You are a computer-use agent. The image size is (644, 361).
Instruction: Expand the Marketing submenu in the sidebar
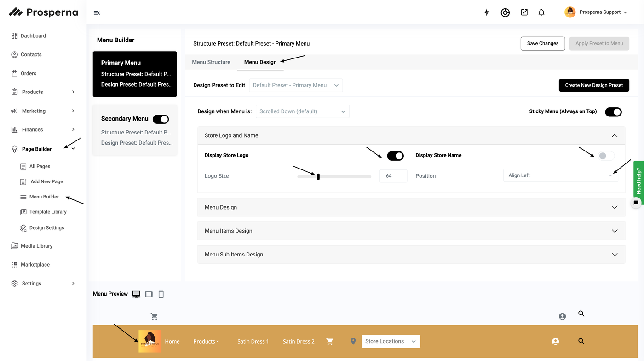[x=73, y=111]
